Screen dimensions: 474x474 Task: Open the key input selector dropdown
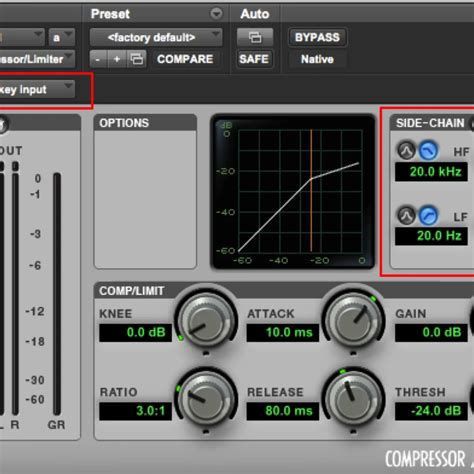click(37, 89)
